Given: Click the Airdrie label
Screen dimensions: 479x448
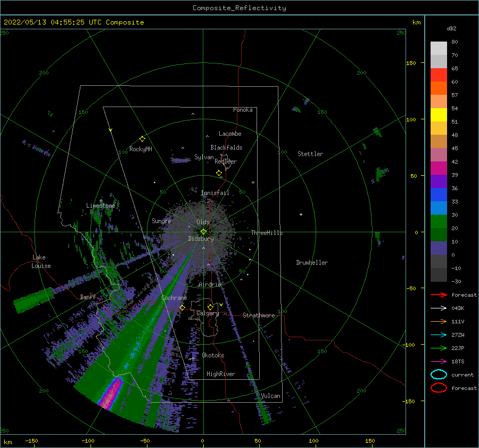Looking at the screenshot, I should pos(210,284).
